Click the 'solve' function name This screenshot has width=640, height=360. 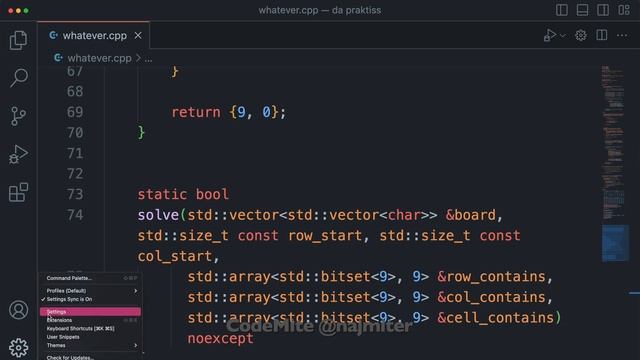coord(158,215)
